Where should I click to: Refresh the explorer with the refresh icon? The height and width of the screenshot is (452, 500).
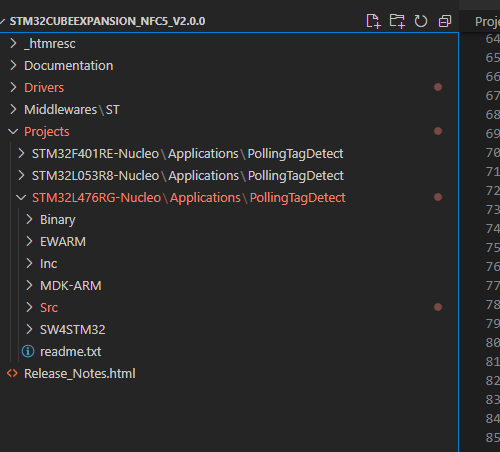(x=421, y=21)
